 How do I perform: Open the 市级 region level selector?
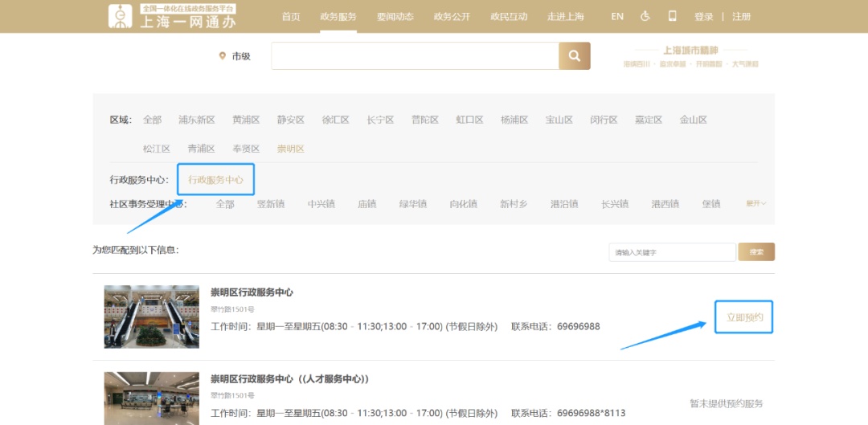(241, 56)
